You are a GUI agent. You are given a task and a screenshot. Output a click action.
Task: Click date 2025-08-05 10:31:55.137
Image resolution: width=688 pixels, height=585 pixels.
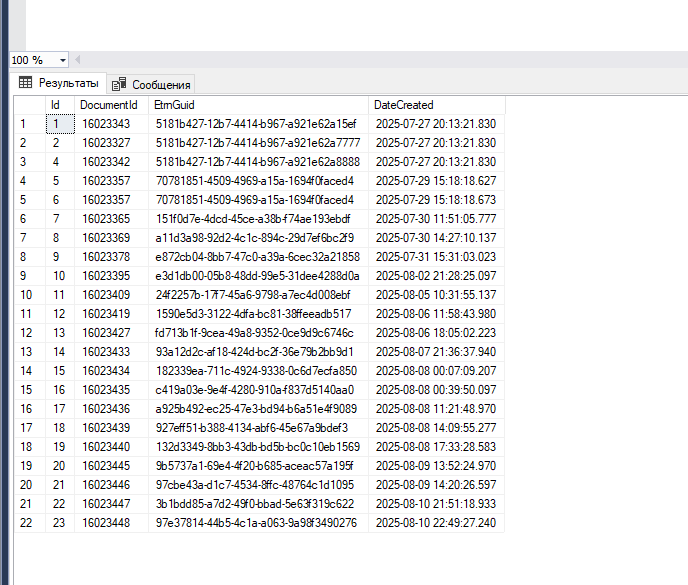pos(437,294)
